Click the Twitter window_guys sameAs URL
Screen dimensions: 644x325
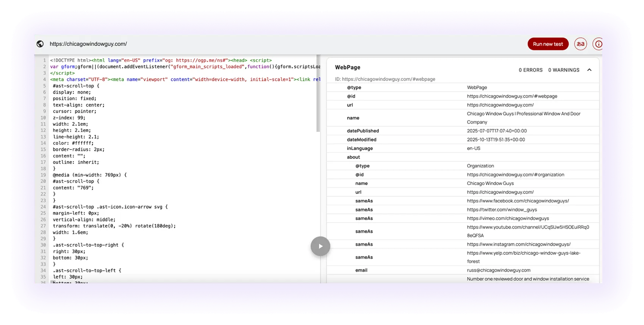coord(502,209)
